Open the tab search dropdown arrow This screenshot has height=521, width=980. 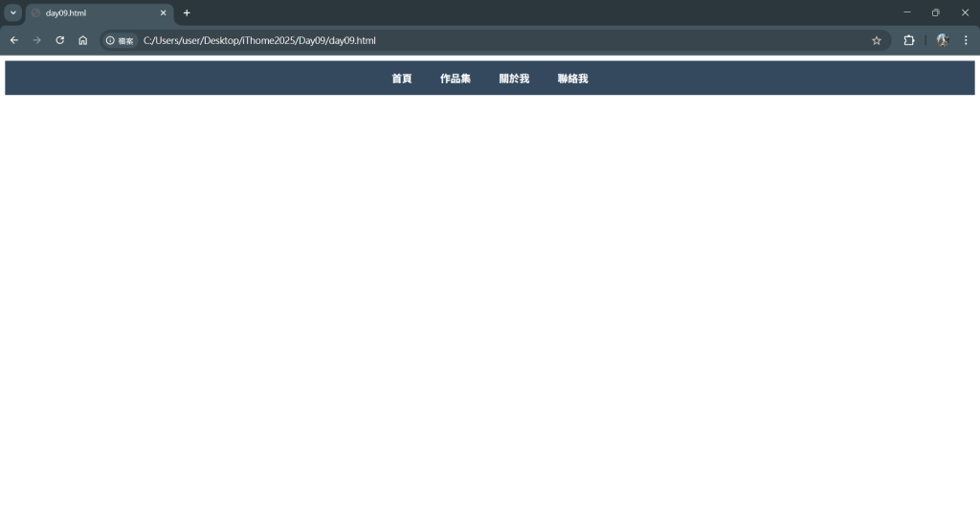coord(12,12)
